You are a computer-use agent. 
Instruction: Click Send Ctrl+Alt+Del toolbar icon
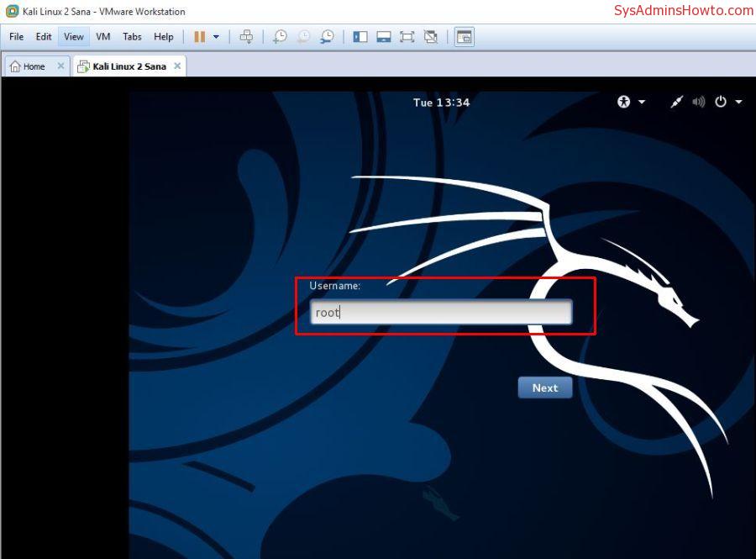tap(246, 37)
